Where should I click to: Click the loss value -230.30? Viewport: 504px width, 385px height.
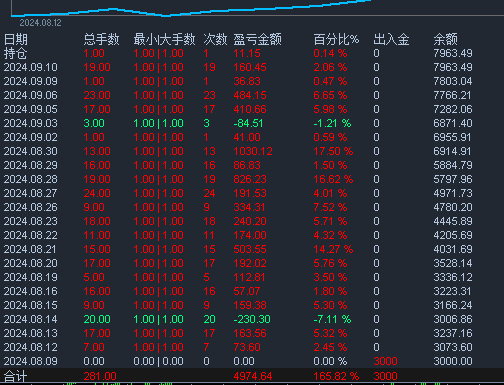pos(252,319)
